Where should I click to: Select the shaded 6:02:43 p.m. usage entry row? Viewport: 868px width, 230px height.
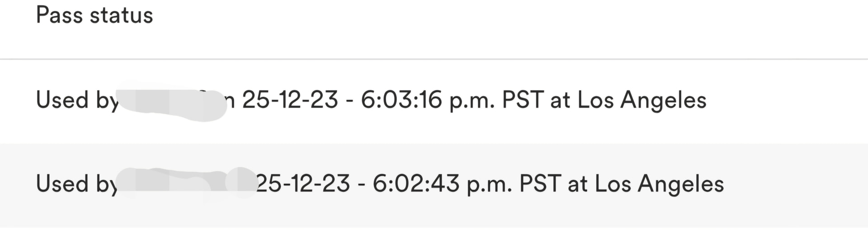pyautogui.click(x=434, y=185)
